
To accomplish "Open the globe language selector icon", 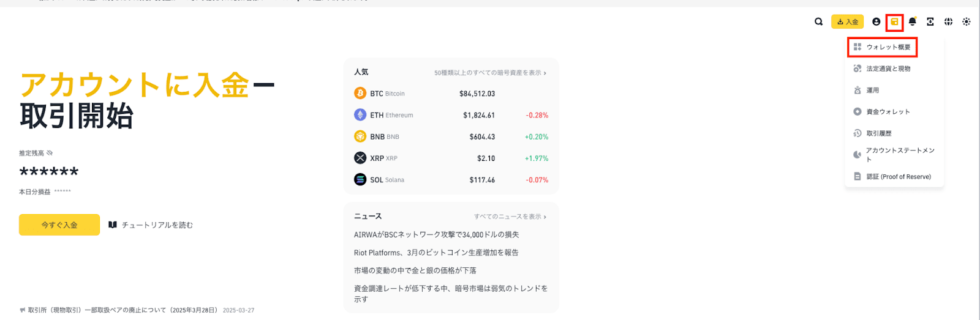I will click(x=948, y=22).
